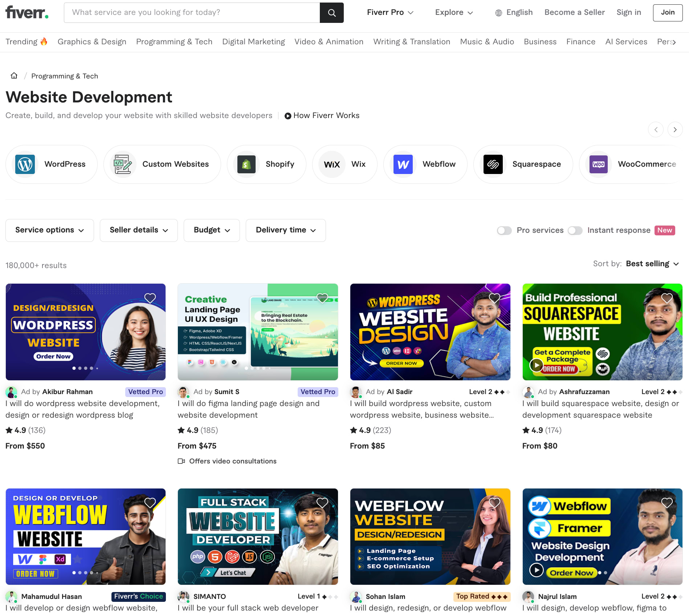Click Programming & Tech breadcrumb link
The width and height of the screenshot is (689, 616).
click(65, 76)
